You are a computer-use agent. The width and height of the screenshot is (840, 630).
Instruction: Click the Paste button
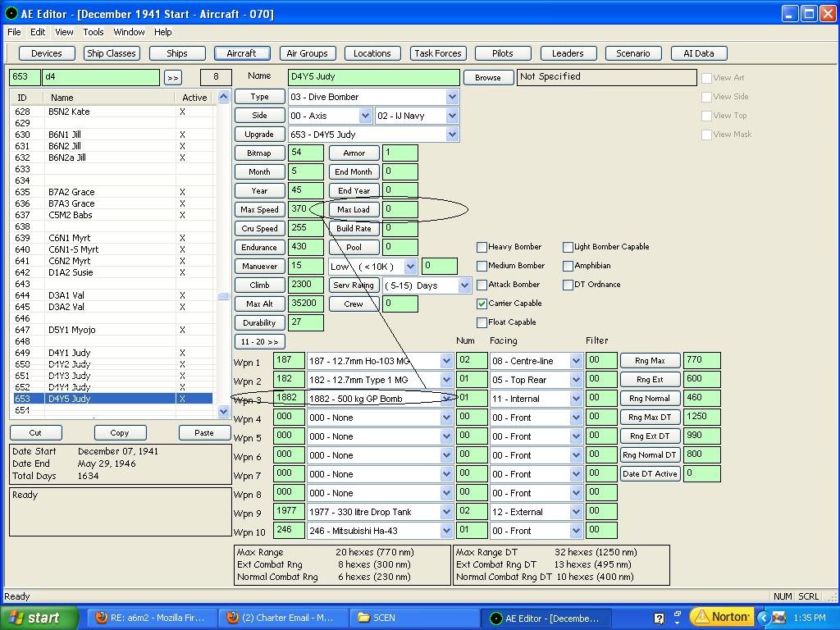coord(204,433)
